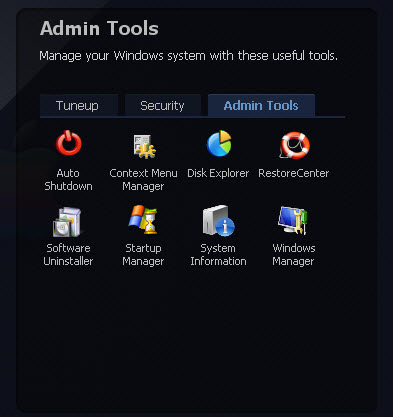Switch to the Tuneup tab
393x417 pixels.
point(79,106)
